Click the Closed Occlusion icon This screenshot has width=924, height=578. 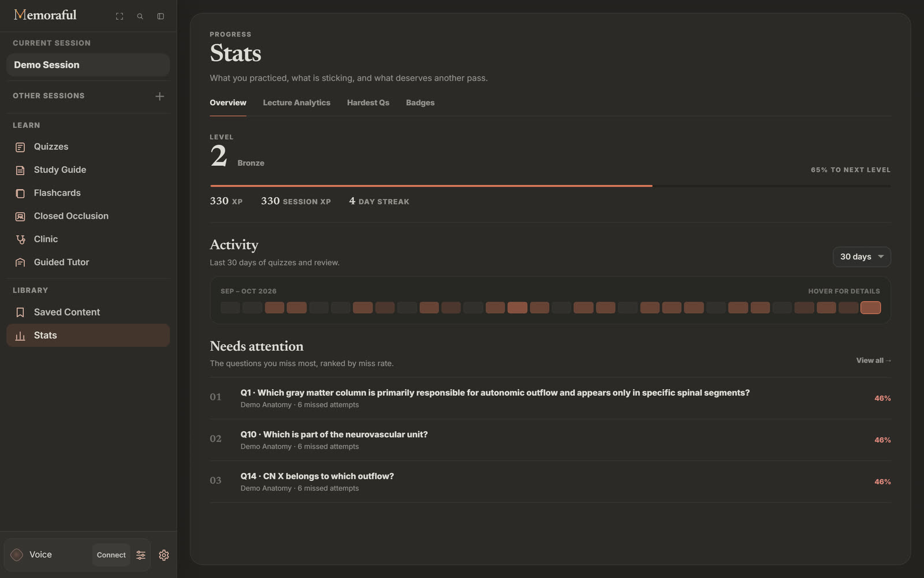[x=20, y=217]
